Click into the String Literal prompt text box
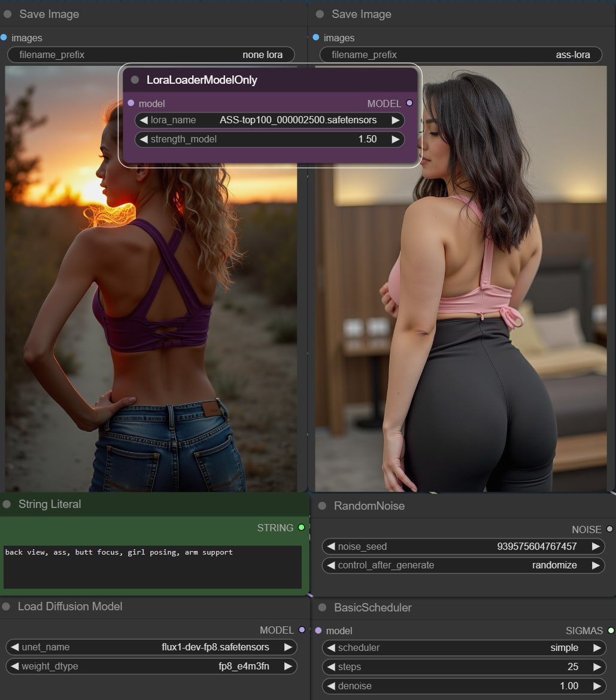 [152, 567]
